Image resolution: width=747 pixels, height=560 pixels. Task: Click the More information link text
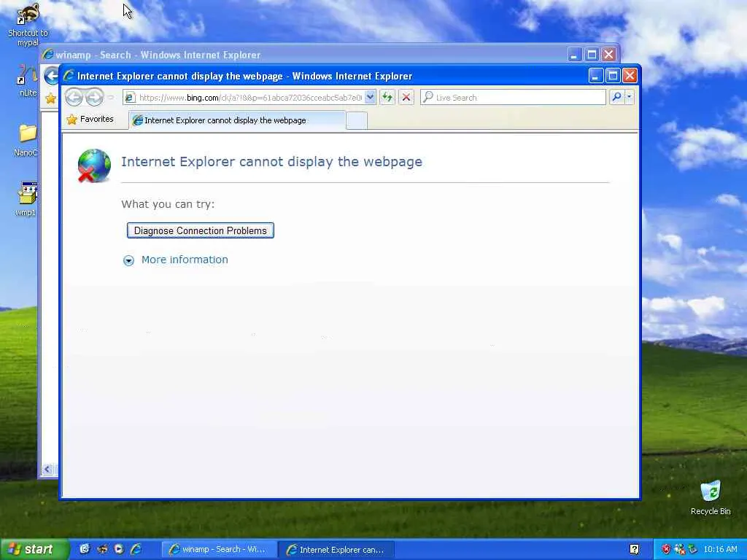point(185,260)
